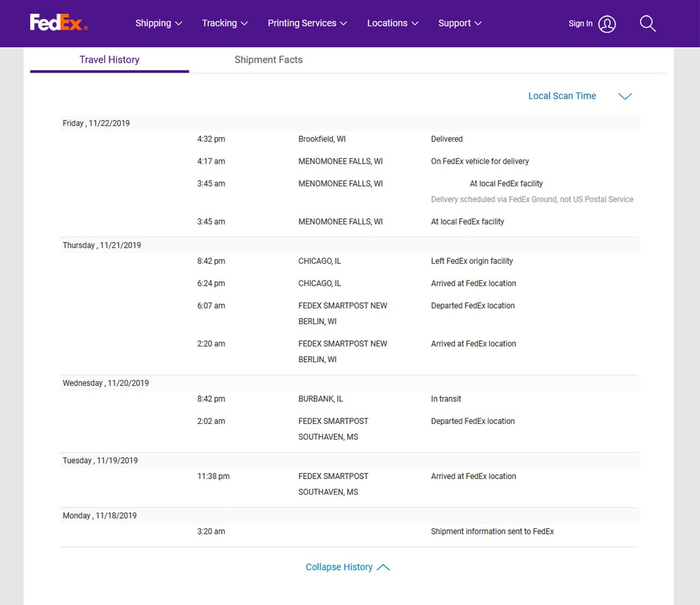Click the 4:17 am time entry
This screenshot has width=700, height=605.
click(x=211, y=161)
